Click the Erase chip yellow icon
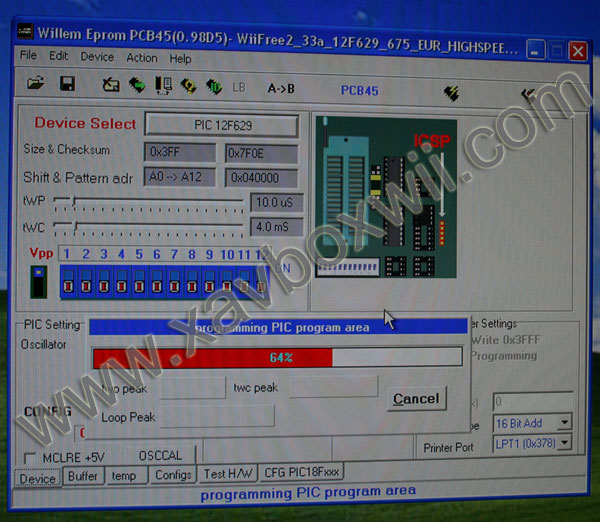Image resolution: width=600 pixels, height=522 pixels. coord(188,86)
